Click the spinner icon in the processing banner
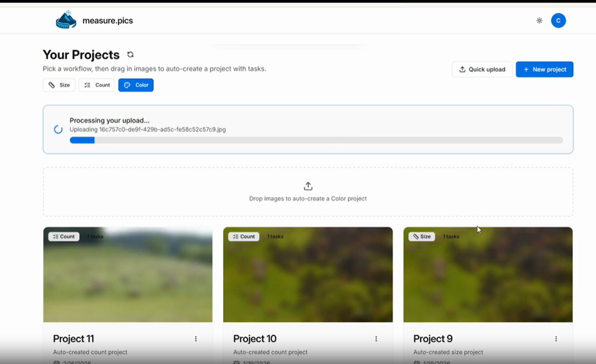 (x=57, y=129)
